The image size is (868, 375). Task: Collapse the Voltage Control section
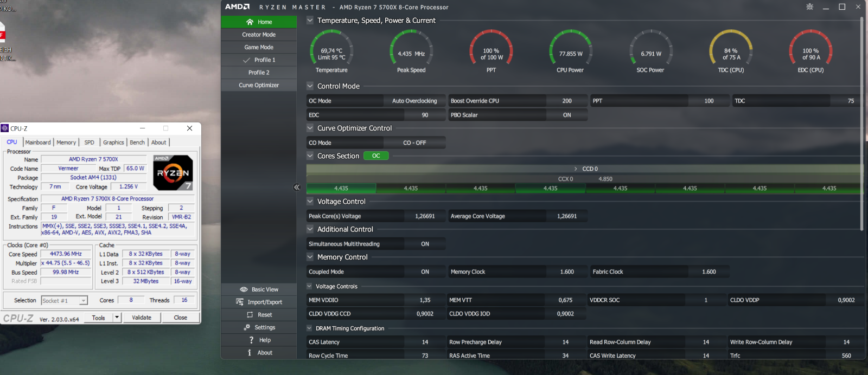[310, 202]
